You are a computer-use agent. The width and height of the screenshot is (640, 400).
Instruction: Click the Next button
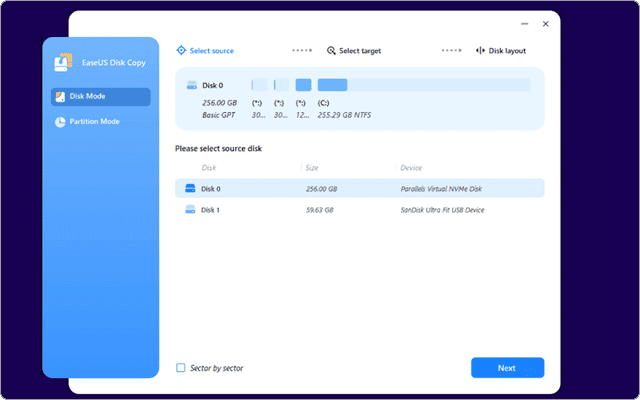pos(507,368)
